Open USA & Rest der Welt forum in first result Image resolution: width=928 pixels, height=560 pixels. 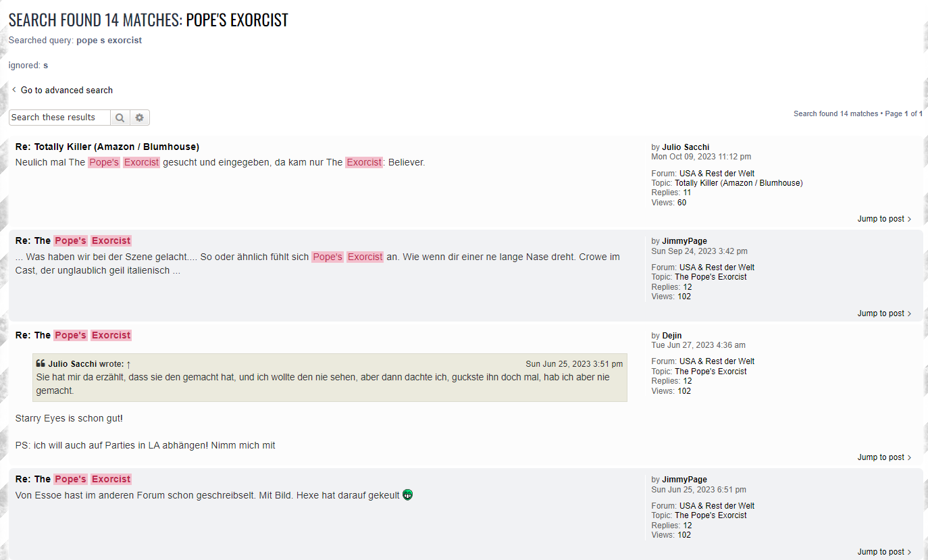coord(717,174)
